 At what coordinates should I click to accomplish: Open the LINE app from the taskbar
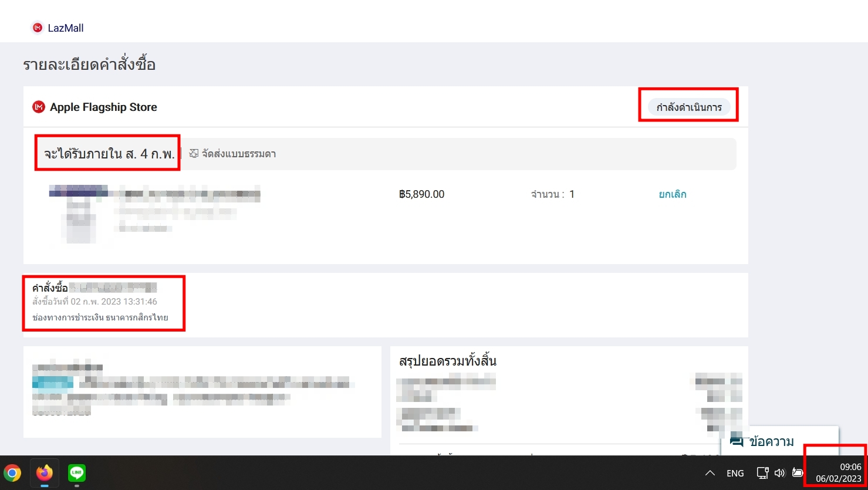coord(77,473)
